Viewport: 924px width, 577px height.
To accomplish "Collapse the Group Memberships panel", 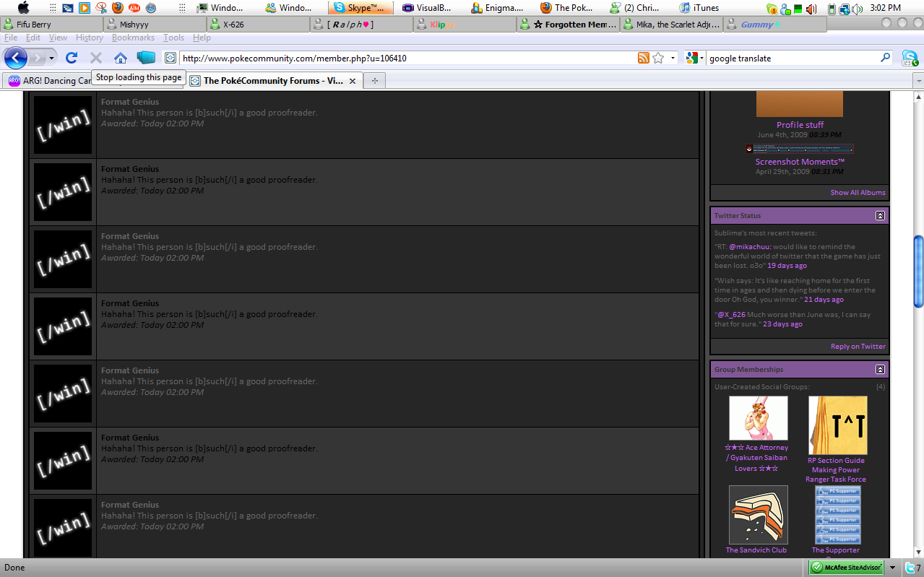I will pyautogui.click(x=880, y=369).
